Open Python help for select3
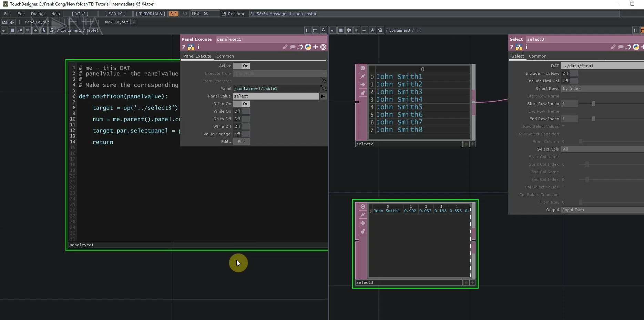Viewport: 644px width, 320px height. pos(519,47)
